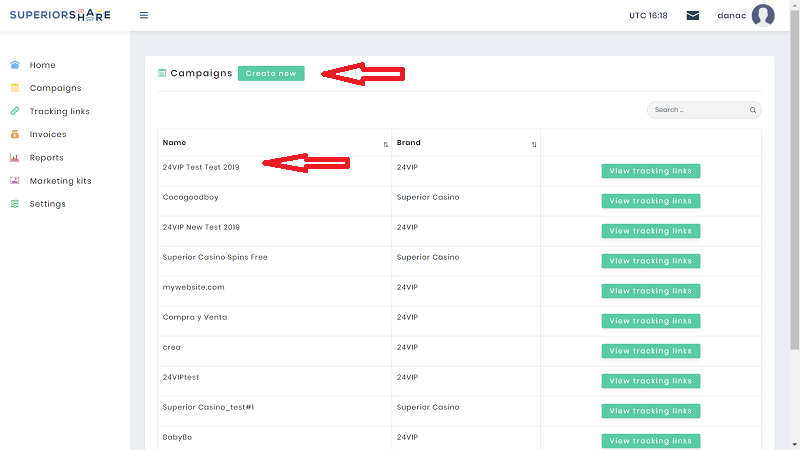Open Settings in sidebar
The height and width of the screenshot is (450, 800).
click(x=47, y=204)
